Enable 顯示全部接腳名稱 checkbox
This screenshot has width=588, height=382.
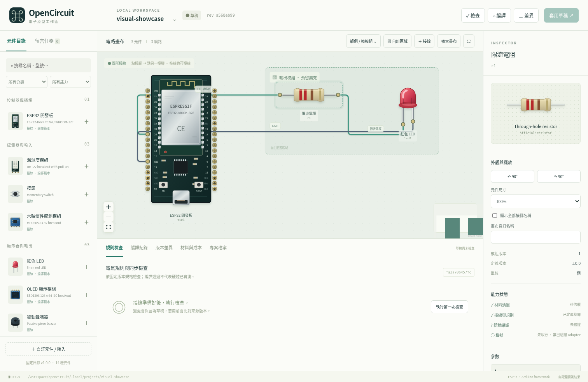tap(495, 216)
